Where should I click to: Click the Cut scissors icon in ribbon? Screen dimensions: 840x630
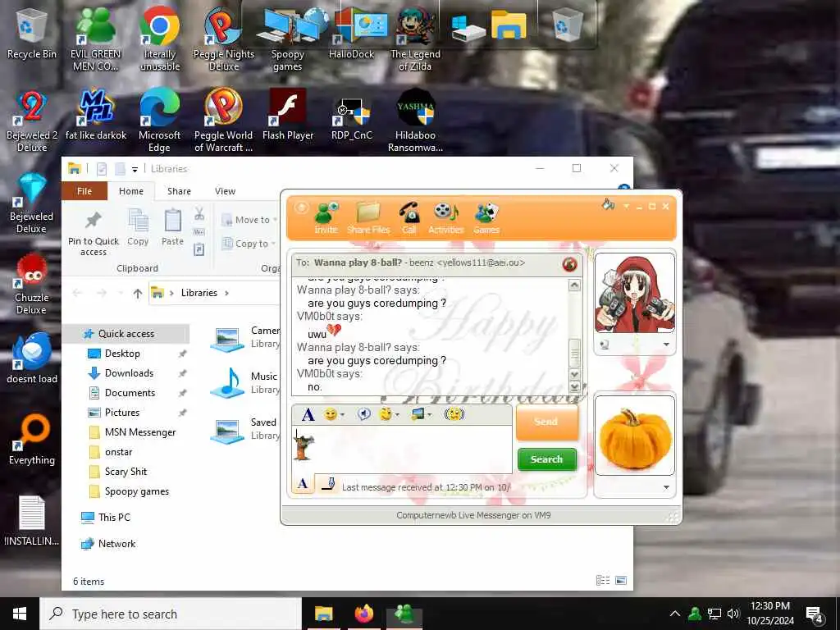point(199,214)
